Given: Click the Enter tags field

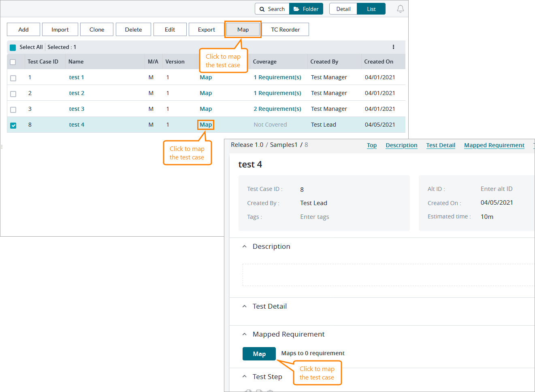Looking at the screenshot, I should [x=315, y=217].
